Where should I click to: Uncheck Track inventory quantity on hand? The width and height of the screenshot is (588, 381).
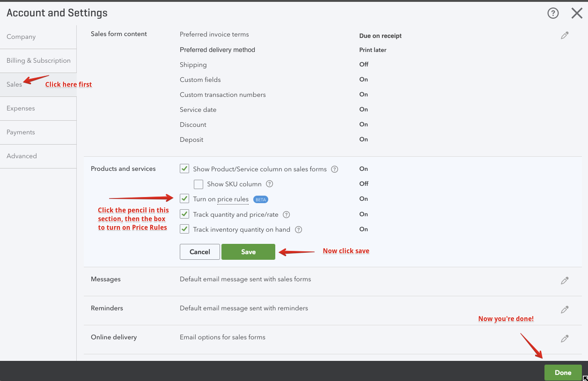coord(184,229)
